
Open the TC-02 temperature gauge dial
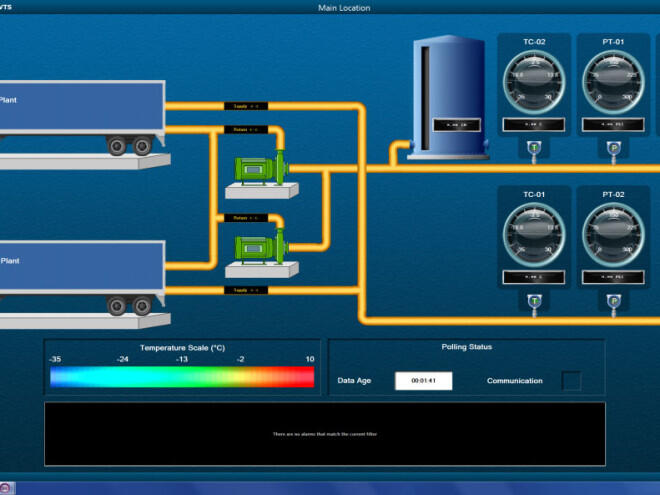click(534, 82)
